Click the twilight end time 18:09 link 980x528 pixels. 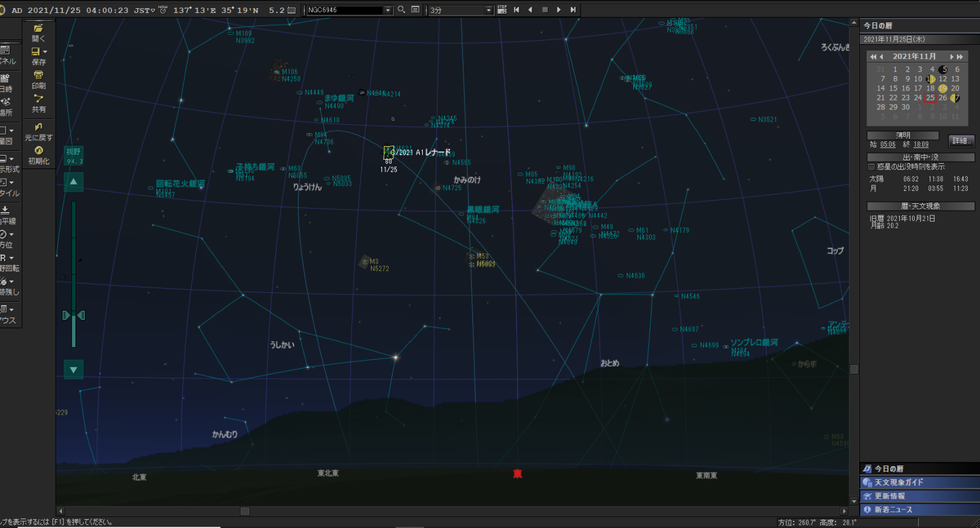click(x=921, y=144)
